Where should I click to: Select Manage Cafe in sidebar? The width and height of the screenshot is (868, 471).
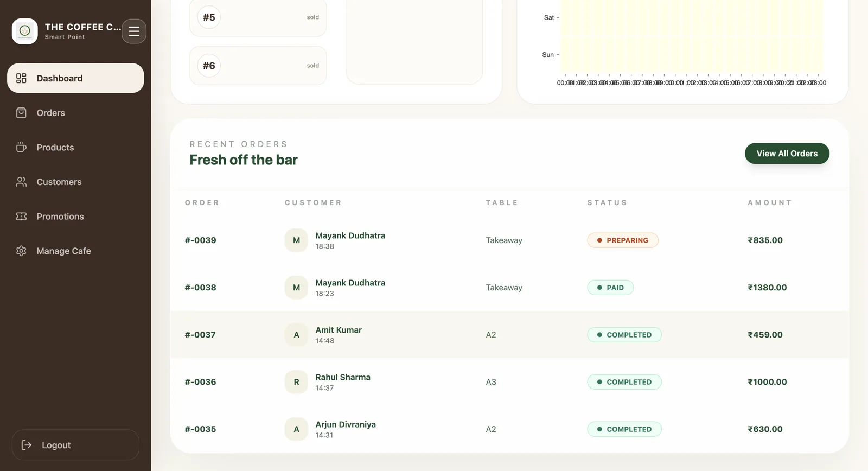click(x=75, y=251)
